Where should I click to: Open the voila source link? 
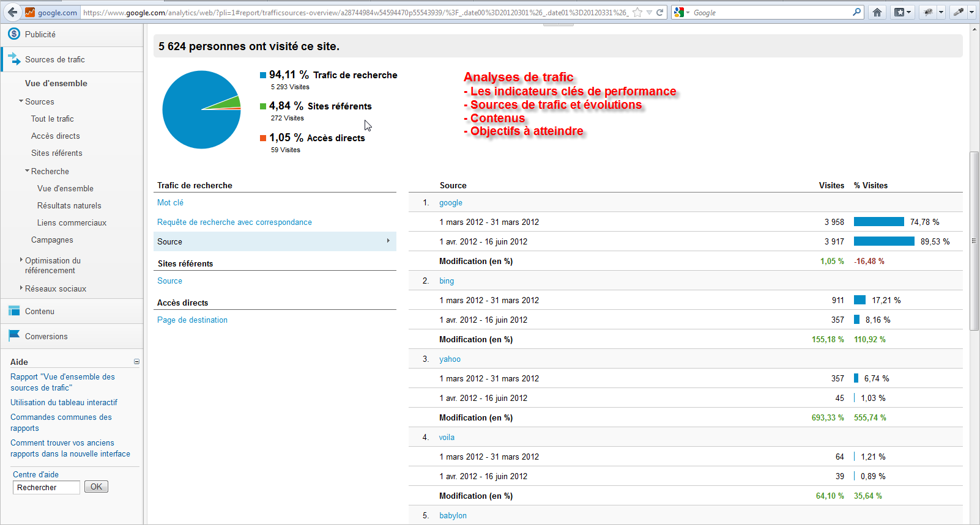(x=447, y=437)
